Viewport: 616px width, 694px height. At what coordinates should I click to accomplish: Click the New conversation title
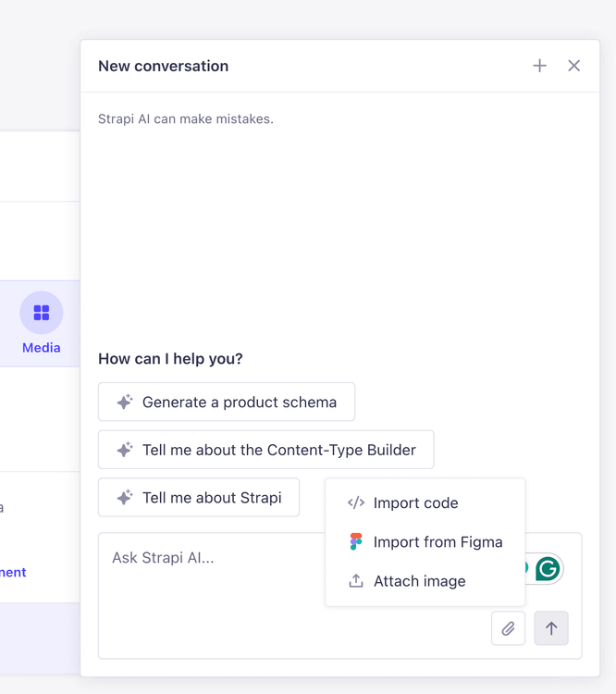pos(164,66)
